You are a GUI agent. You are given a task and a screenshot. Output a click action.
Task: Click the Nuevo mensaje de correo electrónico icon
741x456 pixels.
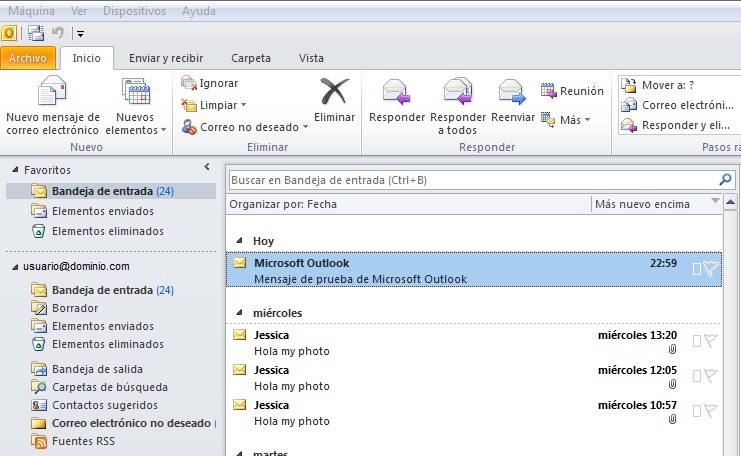[52, 93]
